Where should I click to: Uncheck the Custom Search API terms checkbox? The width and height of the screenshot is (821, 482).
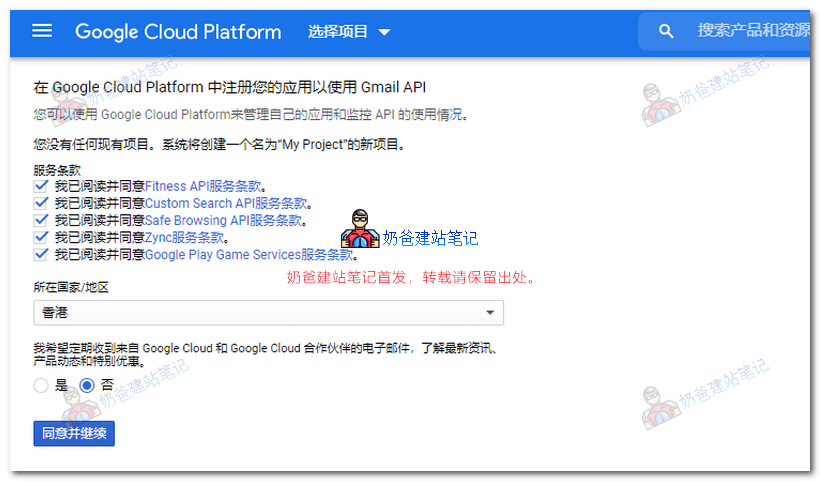[x=41, y=203]
